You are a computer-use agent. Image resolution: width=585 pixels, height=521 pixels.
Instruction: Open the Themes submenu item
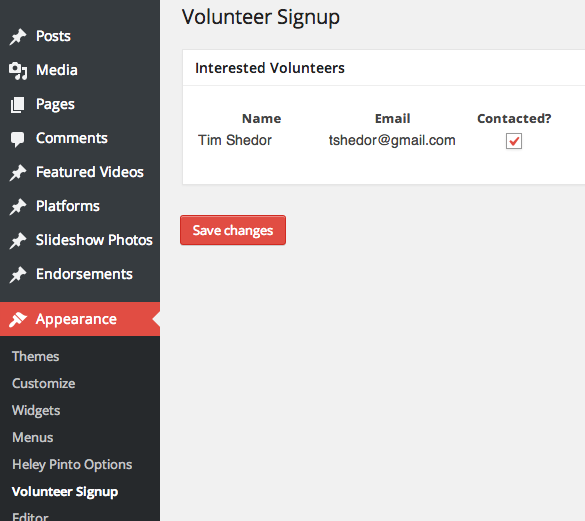[35, 356]
